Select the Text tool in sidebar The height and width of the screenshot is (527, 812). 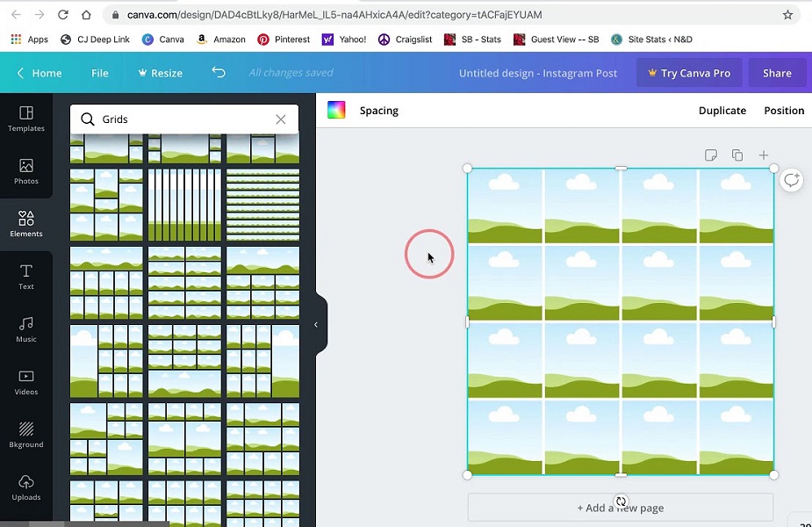(26, 277)
